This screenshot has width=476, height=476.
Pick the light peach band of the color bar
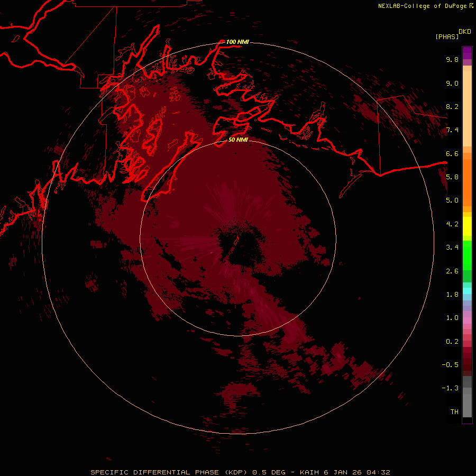467,108
